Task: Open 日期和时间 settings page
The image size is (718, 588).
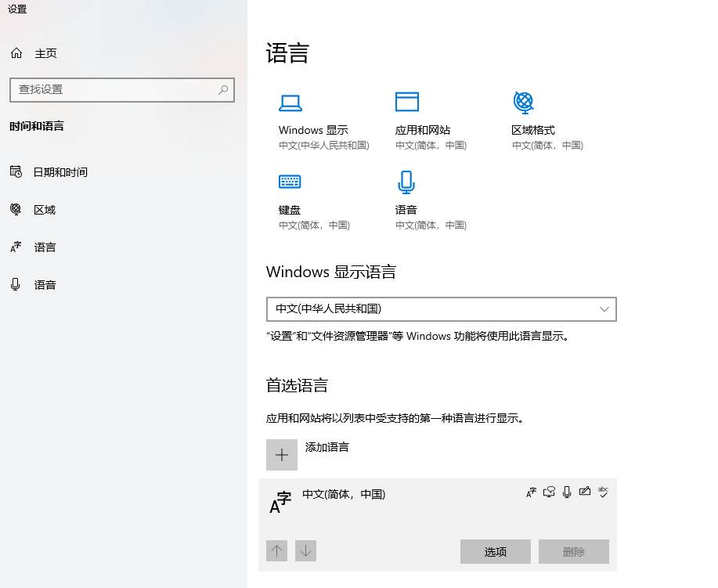Action: (x=60, y=172)
